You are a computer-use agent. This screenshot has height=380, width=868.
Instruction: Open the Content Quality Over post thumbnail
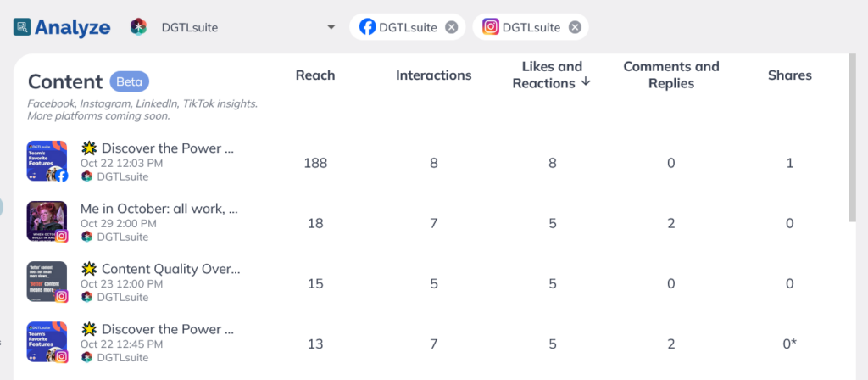pos(47,282)
